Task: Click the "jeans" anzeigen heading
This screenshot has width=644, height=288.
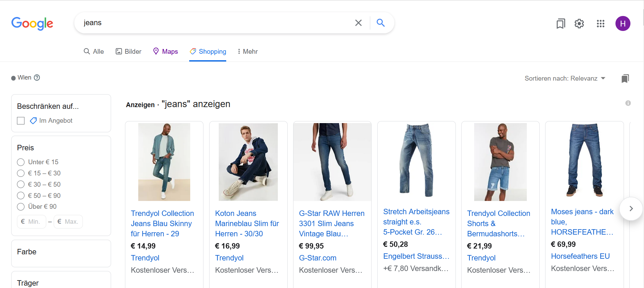Action: point(196,104)
